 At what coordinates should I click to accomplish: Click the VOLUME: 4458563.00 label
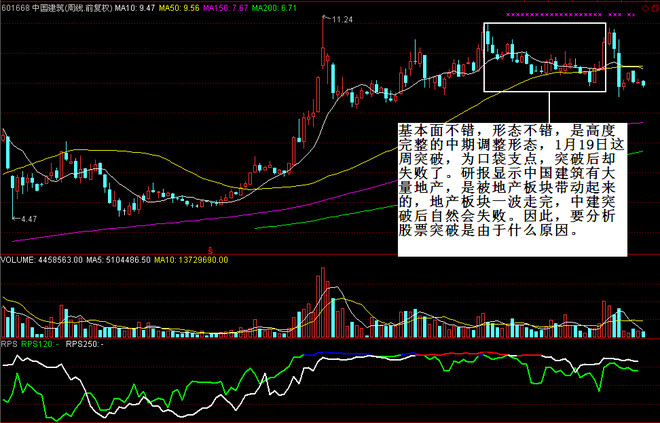(42, 260)
